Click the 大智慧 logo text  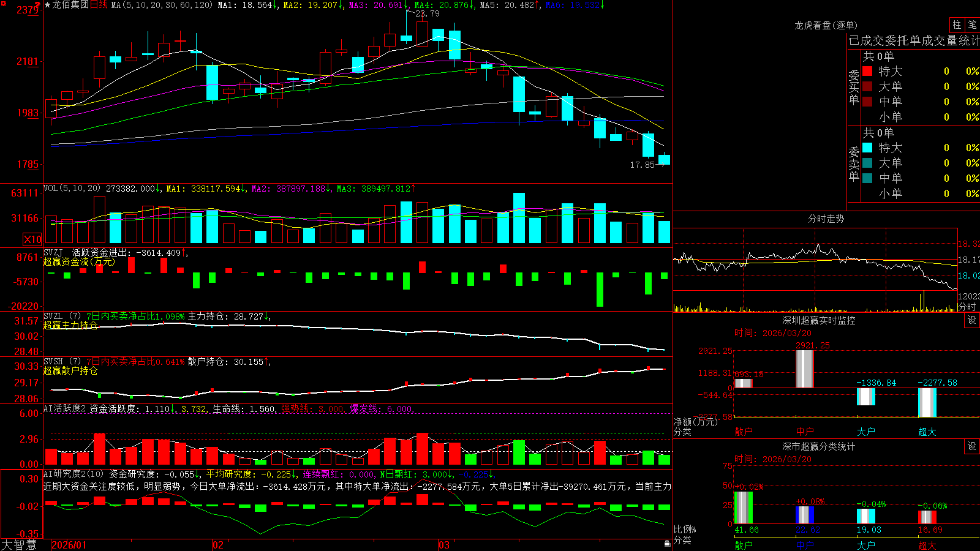pyautogui.click(x=19, y=544)
